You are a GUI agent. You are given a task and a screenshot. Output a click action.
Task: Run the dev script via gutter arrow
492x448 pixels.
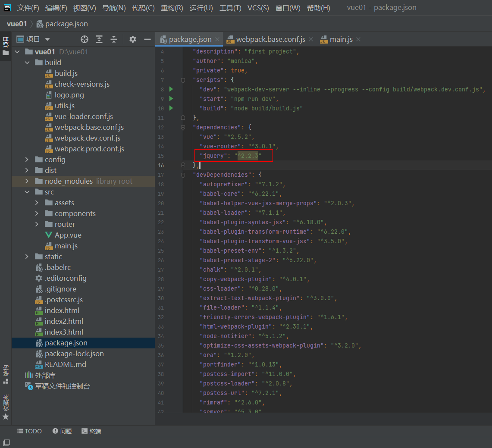coord(171,89)
